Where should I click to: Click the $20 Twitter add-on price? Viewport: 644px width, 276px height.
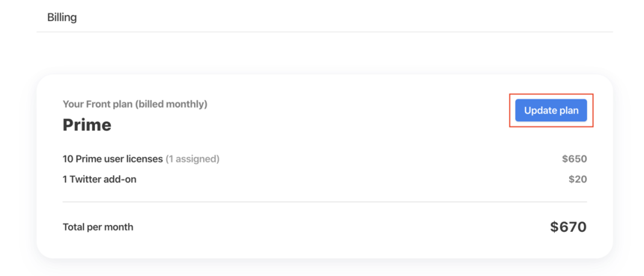click(x=577, y=180)
